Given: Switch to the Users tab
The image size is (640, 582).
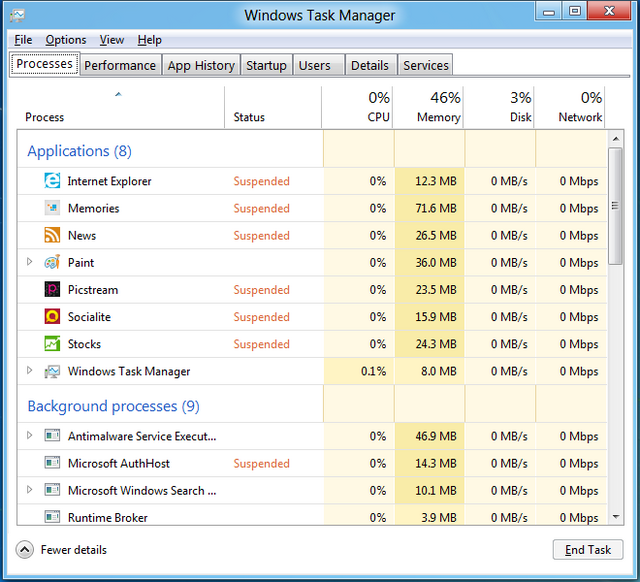Looking at the screenshot, I should (318, 65).
